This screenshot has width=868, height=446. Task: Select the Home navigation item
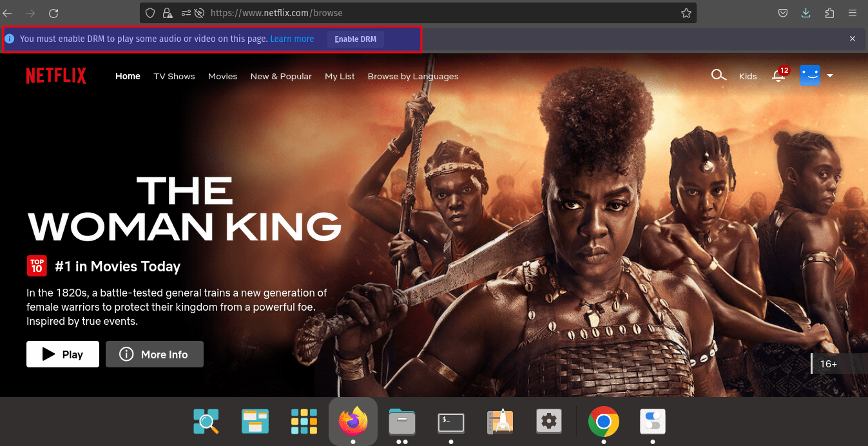click(x=128, y=76)
